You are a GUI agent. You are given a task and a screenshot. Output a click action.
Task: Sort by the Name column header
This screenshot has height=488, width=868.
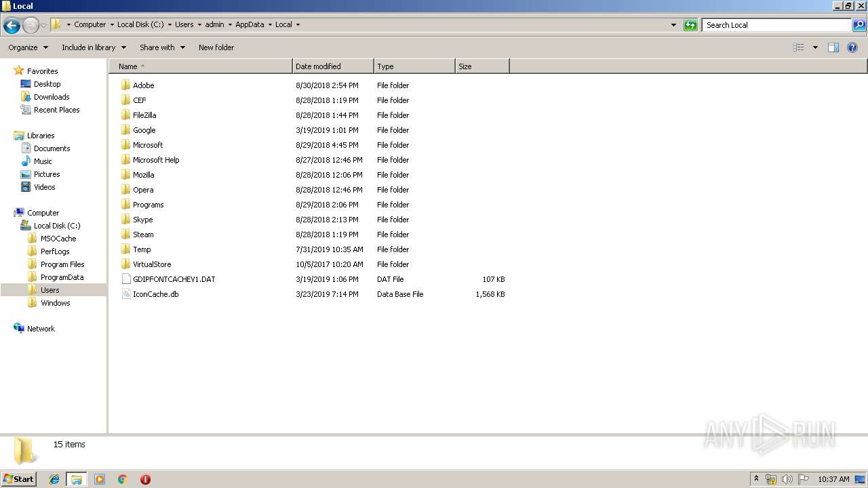click(x=201, y=66)
